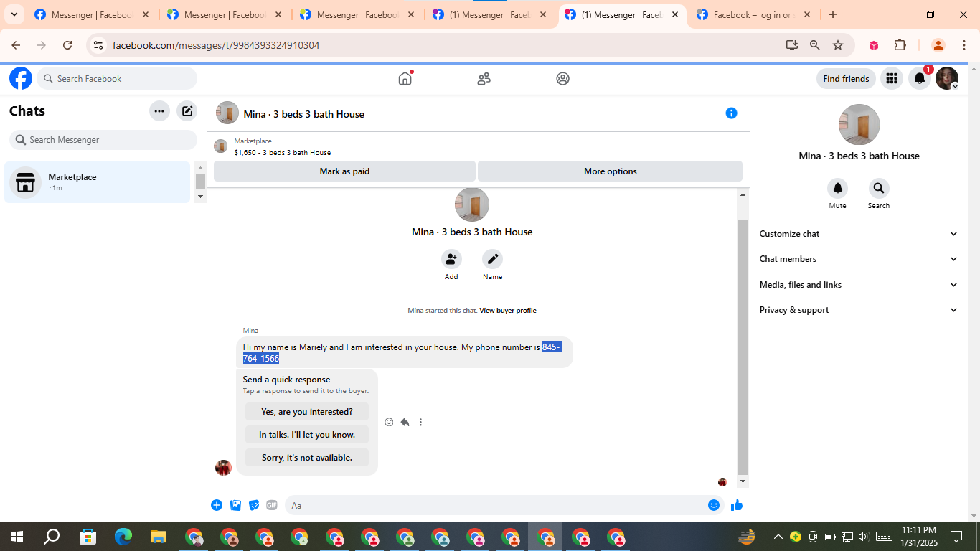
Task: Open the Windows Start menu
Action: pyautogui.click(x=17, y=537)
